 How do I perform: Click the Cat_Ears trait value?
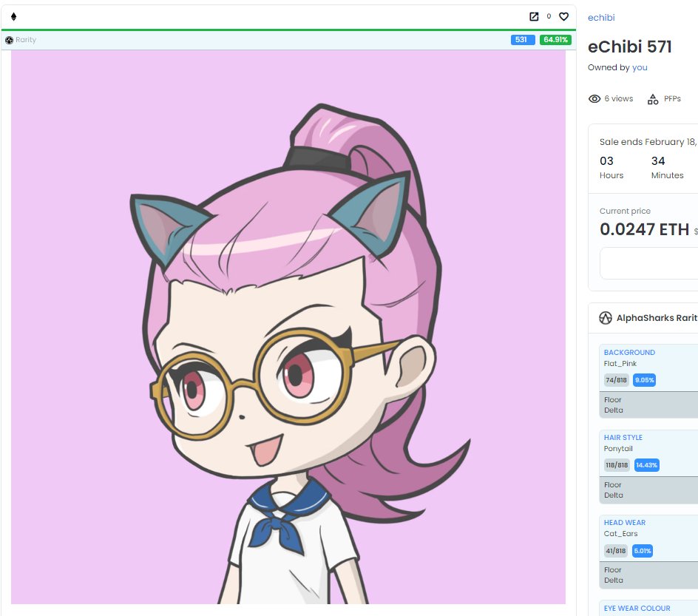tap(620, 533)
